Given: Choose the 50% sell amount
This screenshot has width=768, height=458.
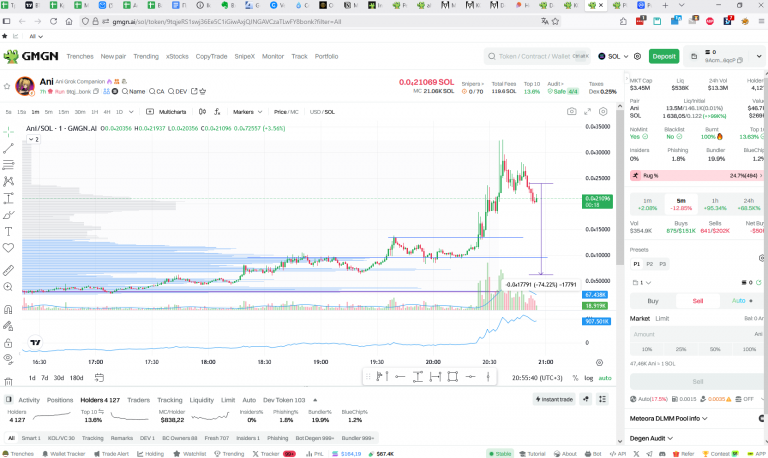Looking at the screenshot, I should 715,349.
